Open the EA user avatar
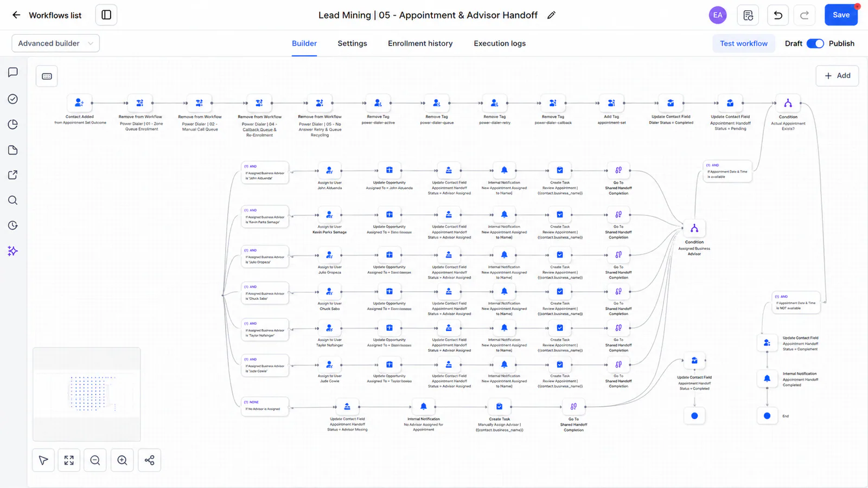This screenshot has width=868, height=488. pyautogui.click(x=718, y=15)
